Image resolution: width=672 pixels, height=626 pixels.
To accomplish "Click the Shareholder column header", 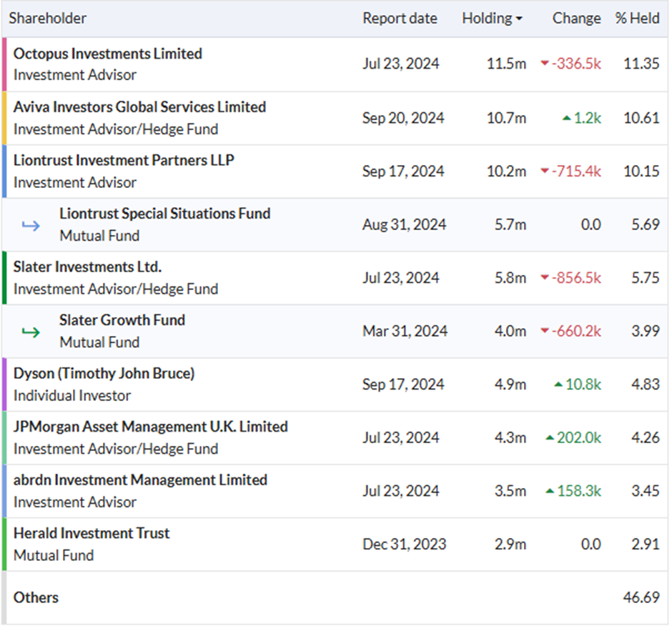I will (x=48, y=19).
